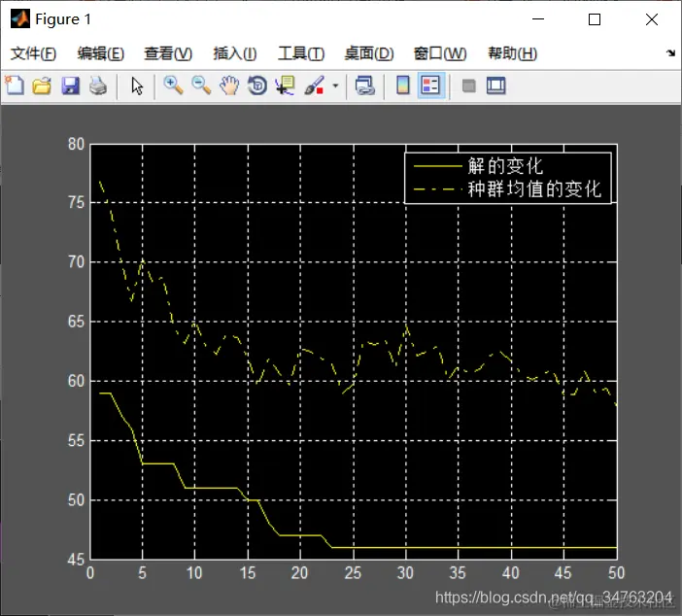
Task: Open the 插入(I) menu
Action: point(235,53)
